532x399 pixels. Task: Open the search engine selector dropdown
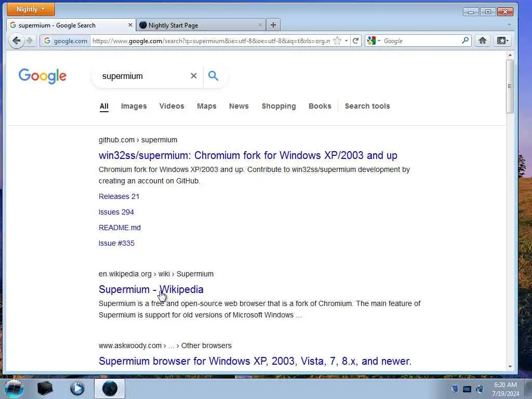(x=374, y=41)
